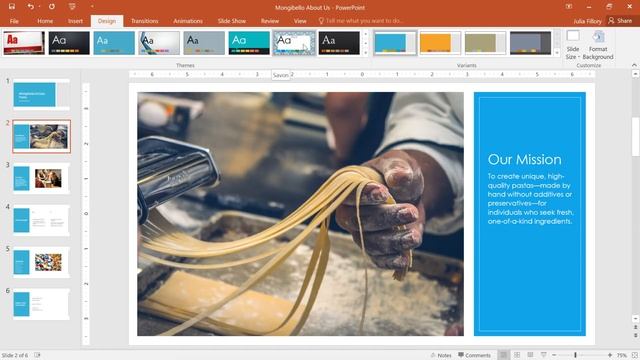Click the Share button
This screenshot has height=360, width=640.
click(620, 20)
